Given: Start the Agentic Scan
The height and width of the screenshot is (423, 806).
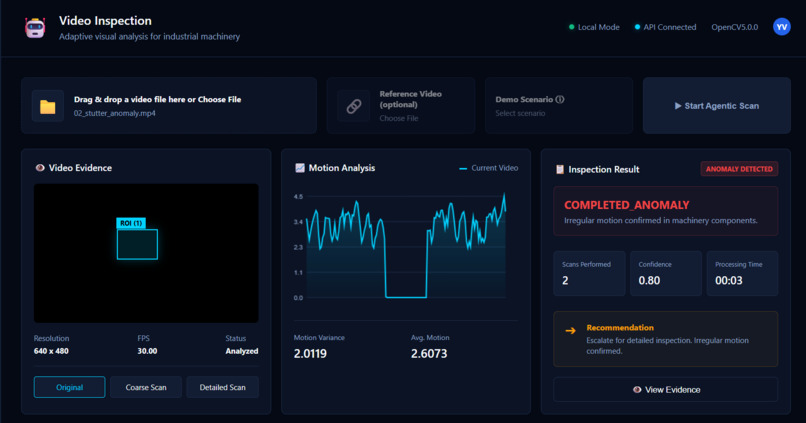Looking at the screenshot, I should coord(717,105).
